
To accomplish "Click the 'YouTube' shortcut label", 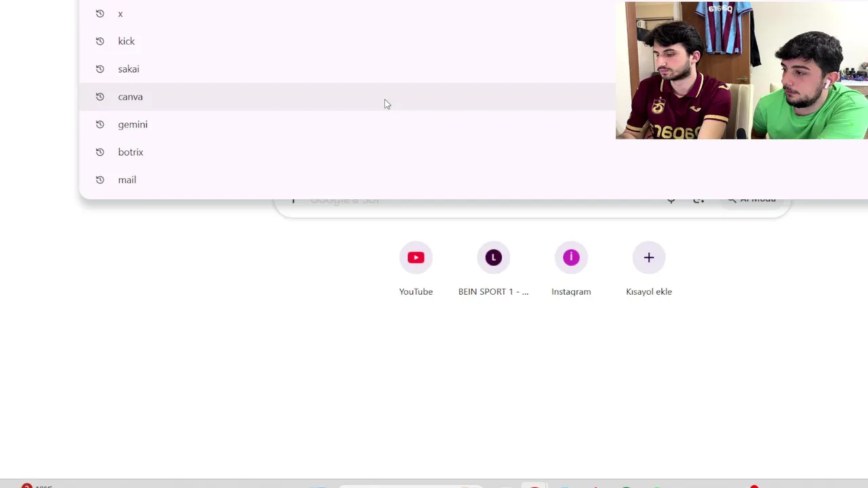I will (x=416, y=291).
